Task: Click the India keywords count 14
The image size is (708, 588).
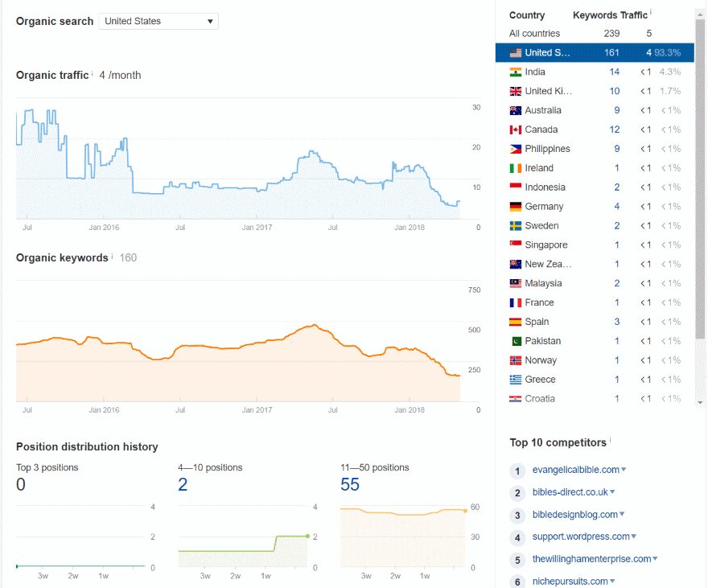Action: (614, 72)
